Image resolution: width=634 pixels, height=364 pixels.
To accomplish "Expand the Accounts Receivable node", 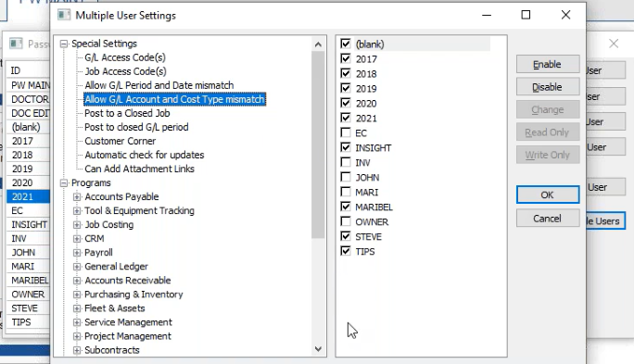I will [x=76, y=281].
